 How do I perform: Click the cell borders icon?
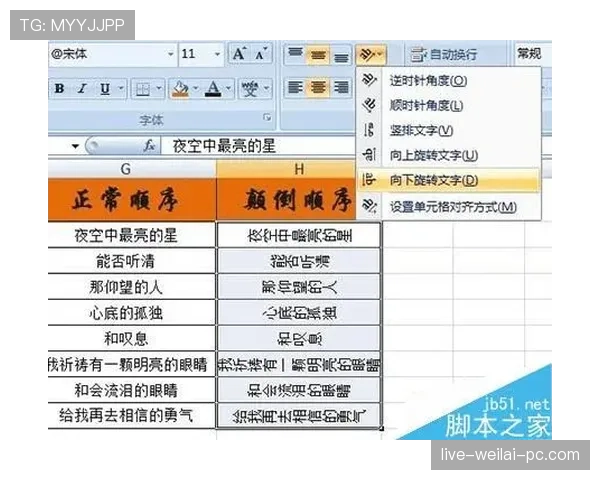tap(143, 89)
